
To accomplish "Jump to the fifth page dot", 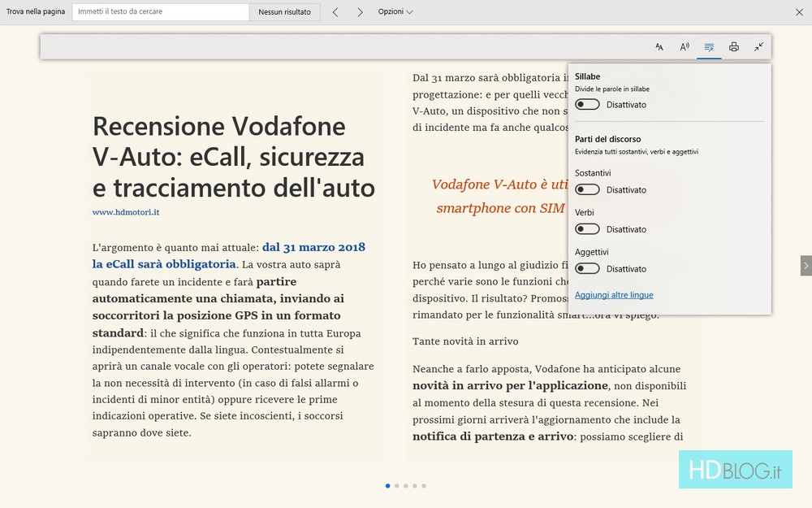I will (424, 486).
